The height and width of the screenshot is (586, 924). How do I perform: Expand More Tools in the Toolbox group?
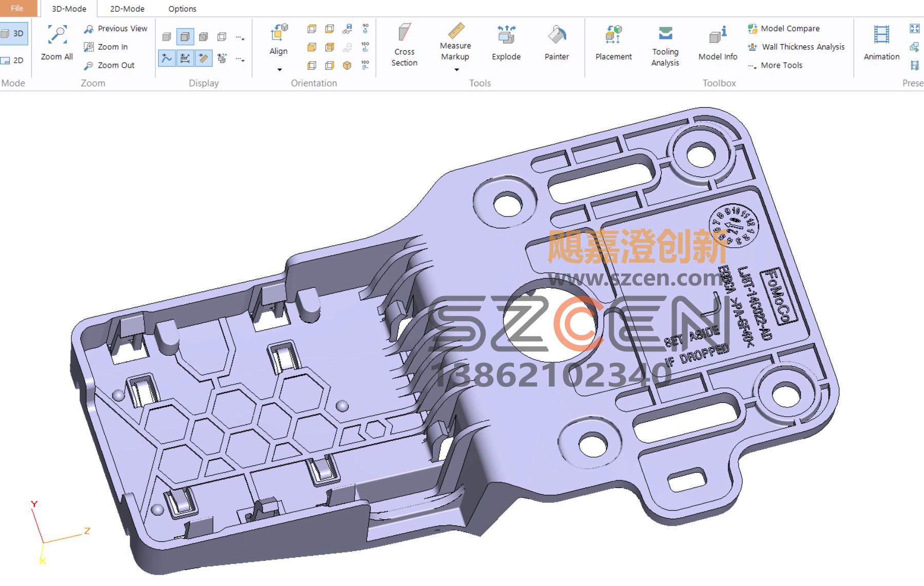(775, 65)
